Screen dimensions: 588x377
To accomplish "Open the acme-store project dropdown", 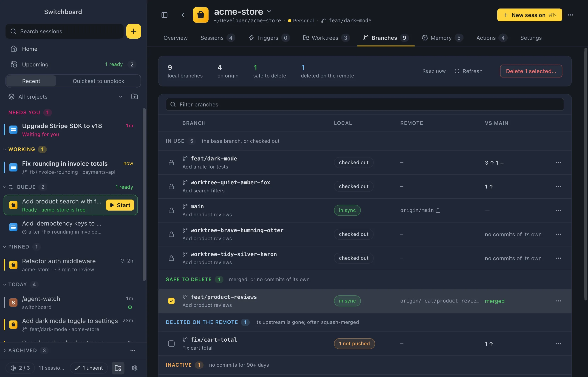I will 269,11.
